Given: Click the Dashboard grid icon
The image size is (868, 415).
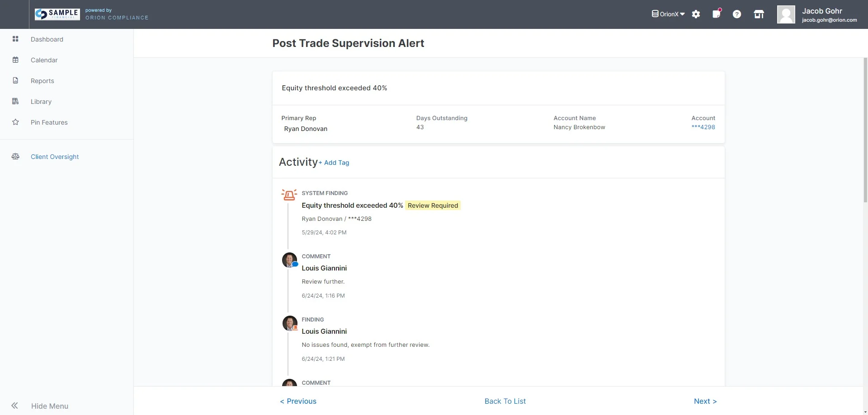Looking at the screenshot, I should pyautogui.click(x=15, y=39).
